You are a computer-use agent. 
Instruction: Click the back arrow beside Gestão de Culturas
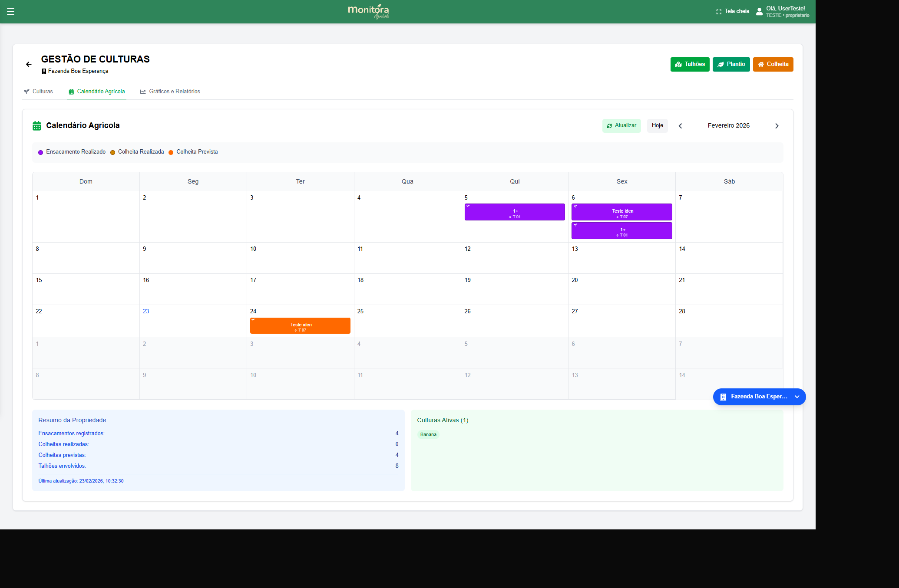pos(29,64)
